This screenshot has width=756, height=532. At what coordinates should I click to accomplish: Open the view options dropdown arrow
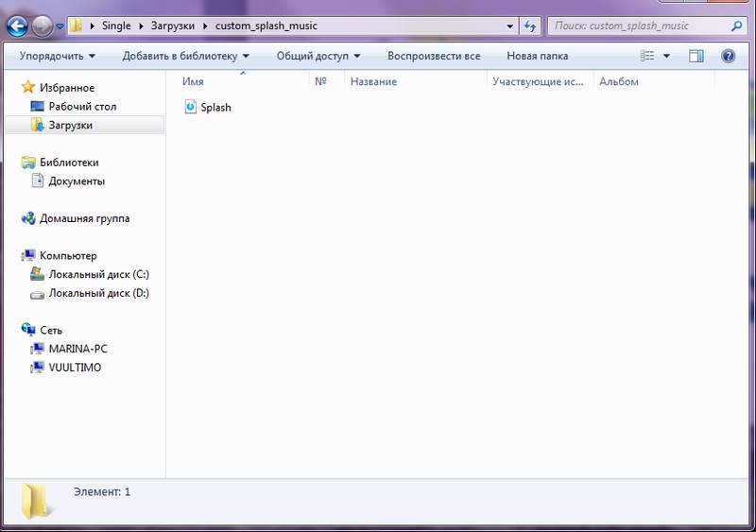coord(666,57)
